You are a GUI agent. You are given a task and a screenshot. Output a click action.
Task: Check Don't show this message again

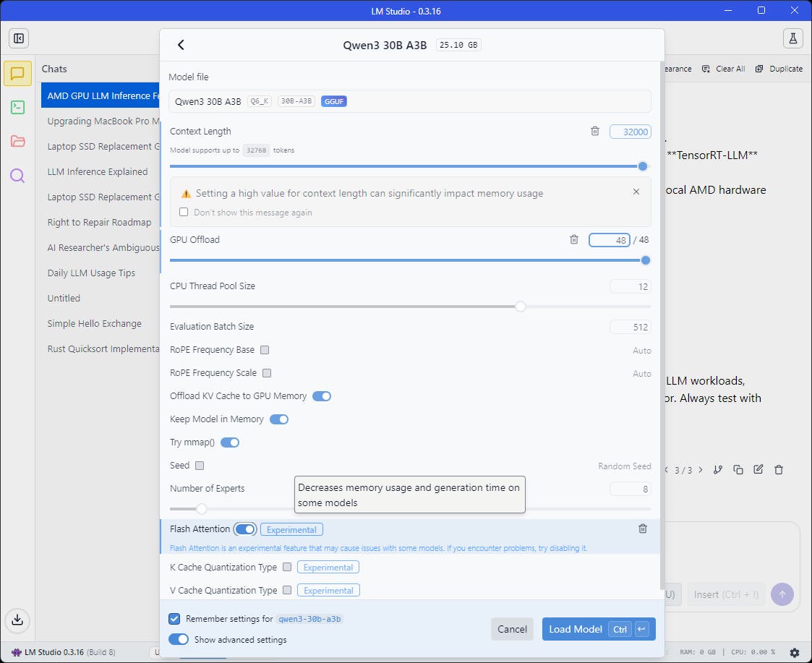tap(184, 212)
